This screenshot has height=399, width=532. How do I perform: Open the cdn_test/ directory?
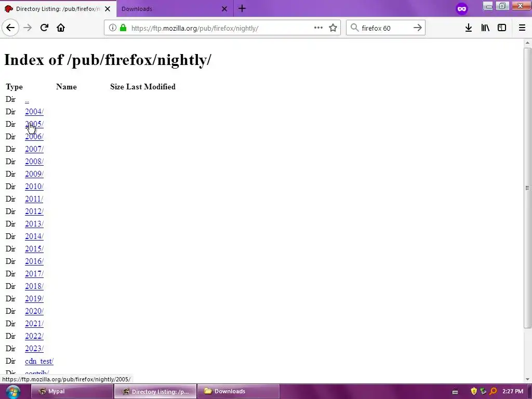(x=39, y=361)
